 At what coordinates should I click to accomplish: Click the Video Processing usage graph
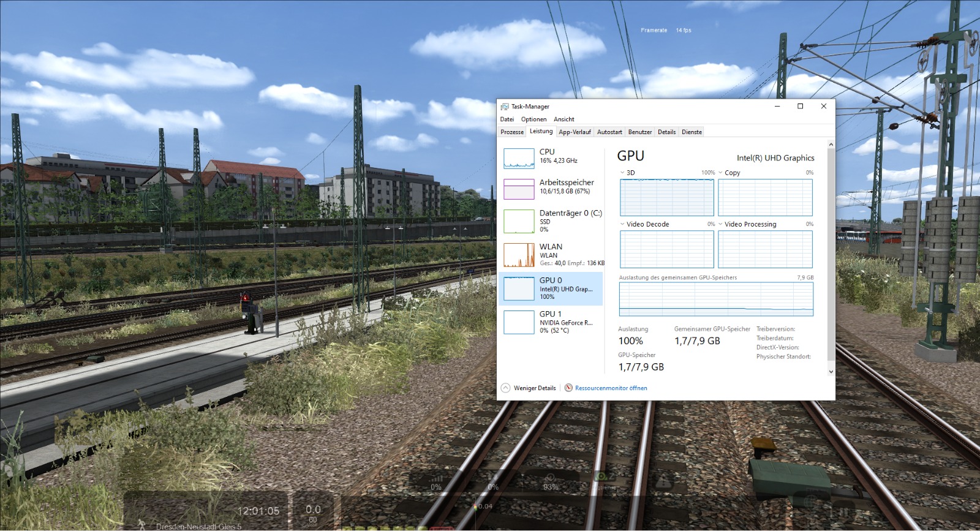(x=765, y=249)
